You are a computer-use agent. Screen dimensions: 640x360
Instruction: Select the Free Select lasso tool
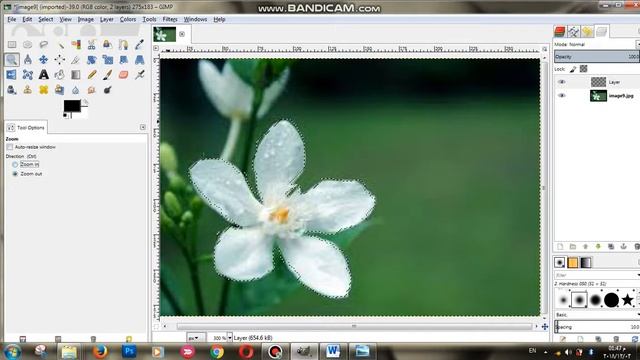click(x=43, y=44)
